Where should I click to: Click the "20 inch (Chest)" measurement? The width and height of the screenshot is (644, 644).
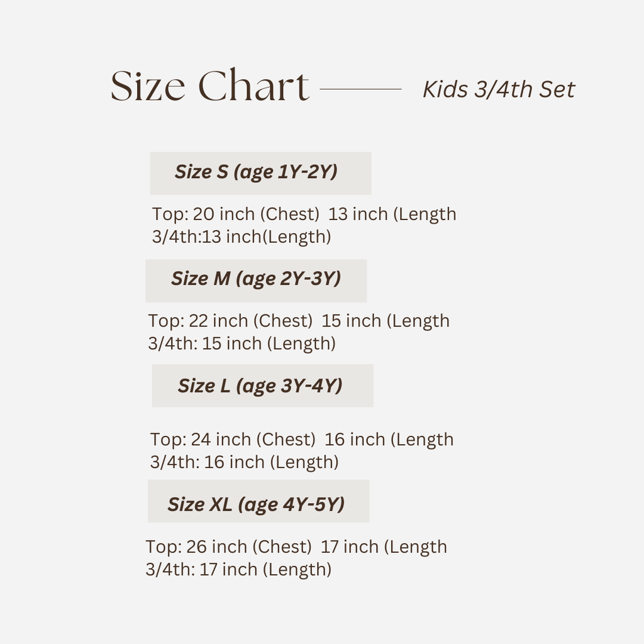(x=256, y=214)
